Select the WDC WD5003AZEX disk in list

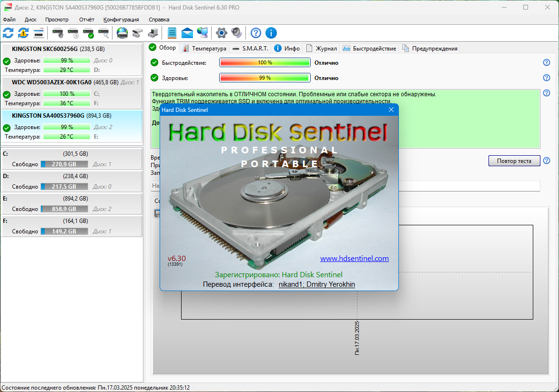(71, 93)
